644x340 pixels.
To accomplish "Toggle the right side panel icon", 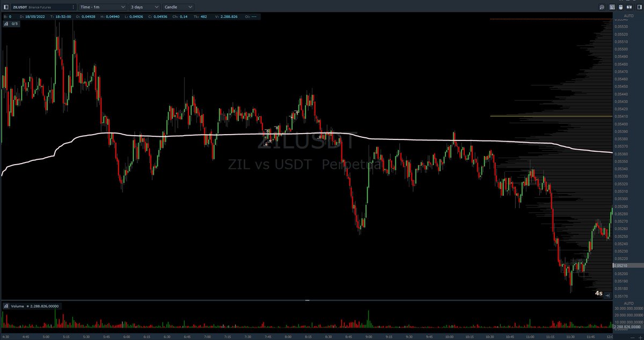I will point(638,7).
